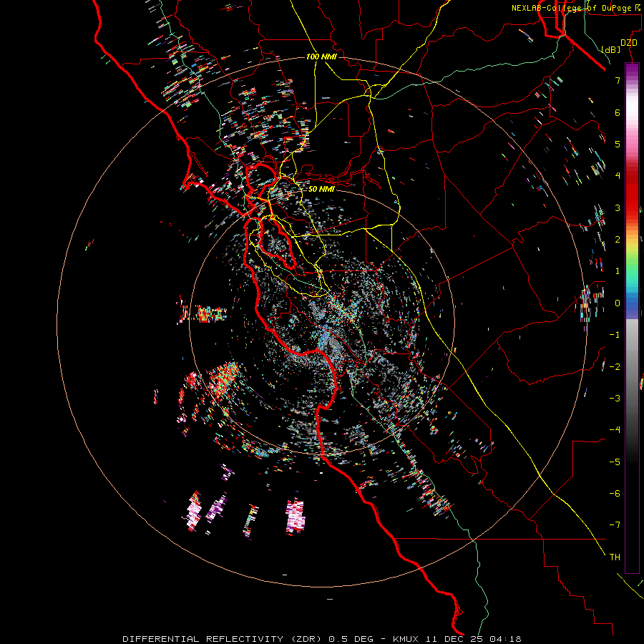
Task: Select the 1 value on the scale
Action: point(618,271)
